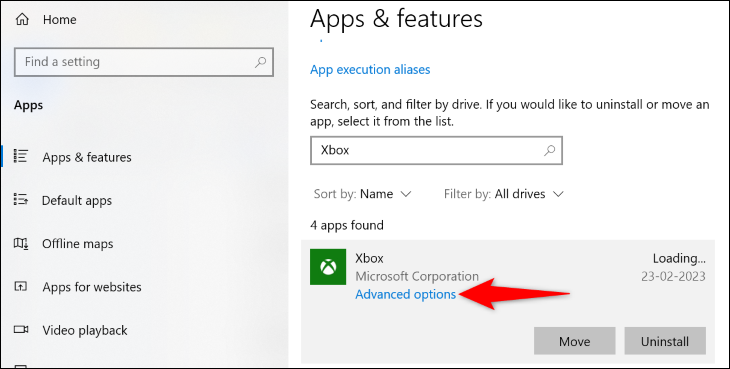
Task: Click the Uninstall button for Xbox
Action: (665, 341)
